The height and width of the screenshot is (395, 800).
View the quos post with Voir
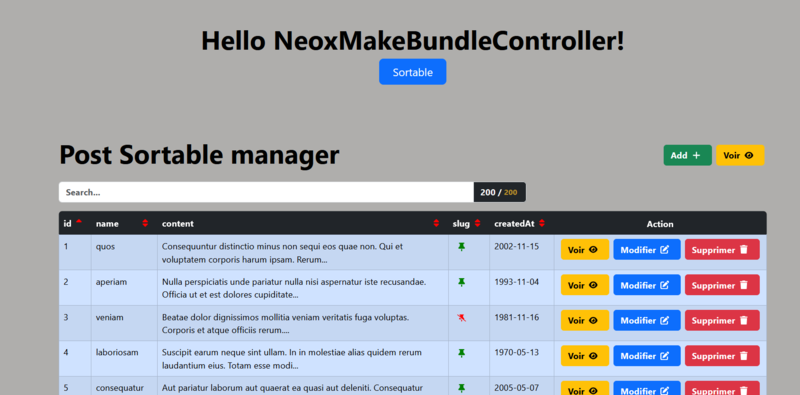coord(585,250)
